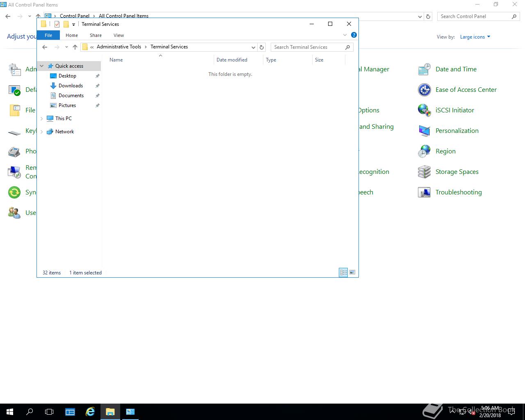Viewport: 525px width, 420px height.
Task: Switch to Details view layout
Action: point(343,272)
